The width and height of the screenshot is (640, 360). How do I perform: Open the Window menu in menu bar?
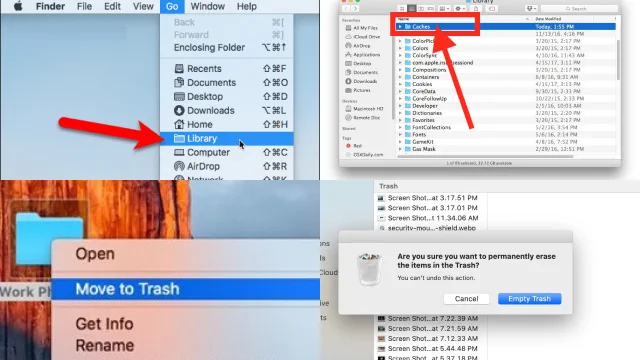tap(207, 6)
